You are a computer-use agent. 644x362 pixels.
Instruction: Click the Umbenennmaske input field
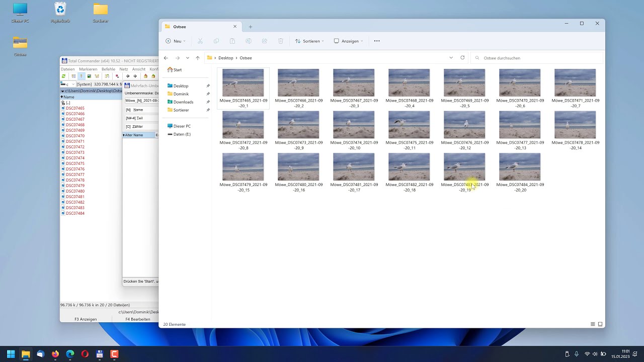click(141, 101)
